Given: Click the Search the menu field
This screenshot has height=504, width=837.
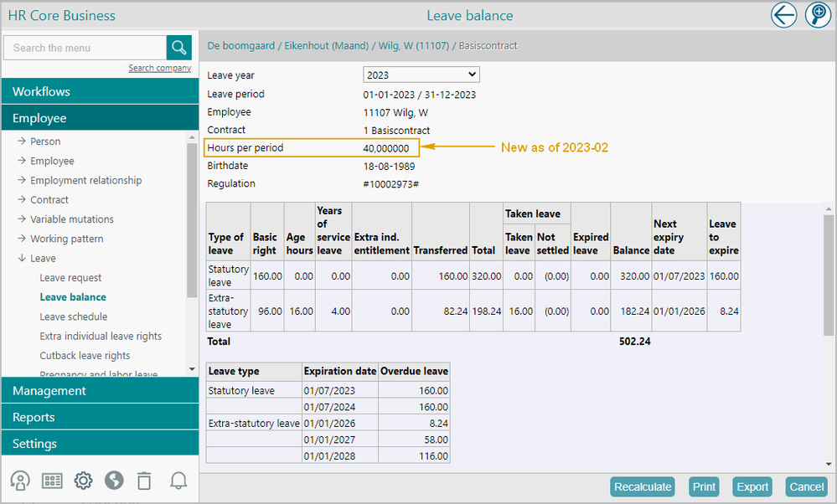Looking at the screenshot, I should coord(85,48).
